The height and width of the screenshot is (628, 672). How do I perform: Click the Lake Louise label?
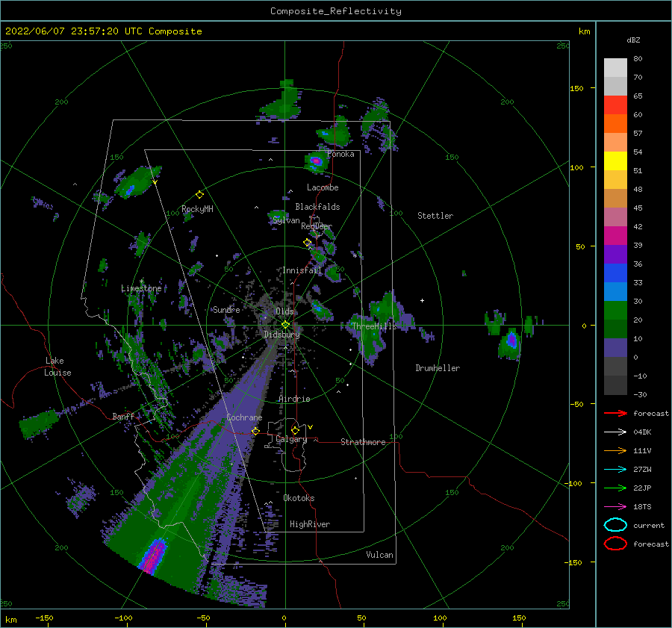[x=58, y=367]
